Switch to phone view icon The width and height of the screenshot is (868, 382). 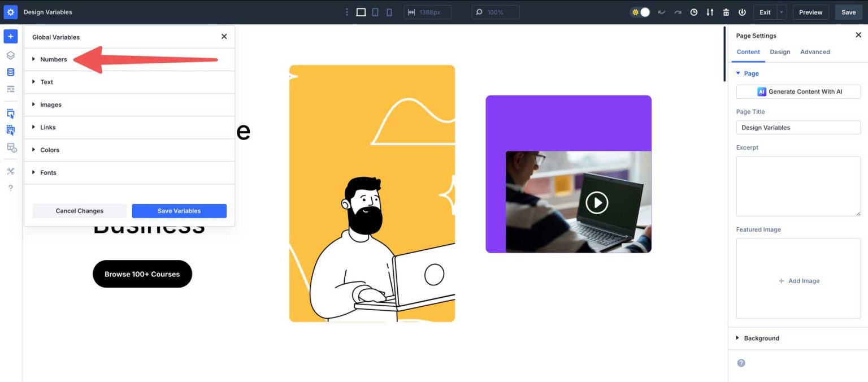pos(389,12)
